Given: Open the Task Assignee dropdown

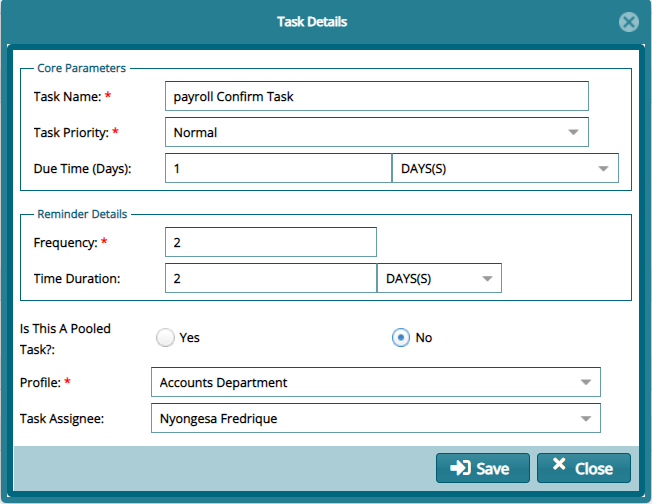Looking at the screenshot, I should (x=375, y=418).
